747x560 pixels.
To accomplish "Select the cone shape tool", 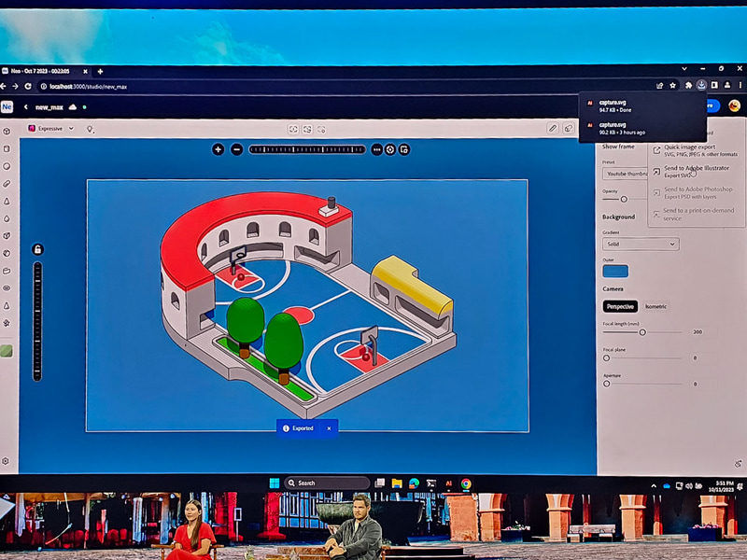I will [x=7, y=202].
